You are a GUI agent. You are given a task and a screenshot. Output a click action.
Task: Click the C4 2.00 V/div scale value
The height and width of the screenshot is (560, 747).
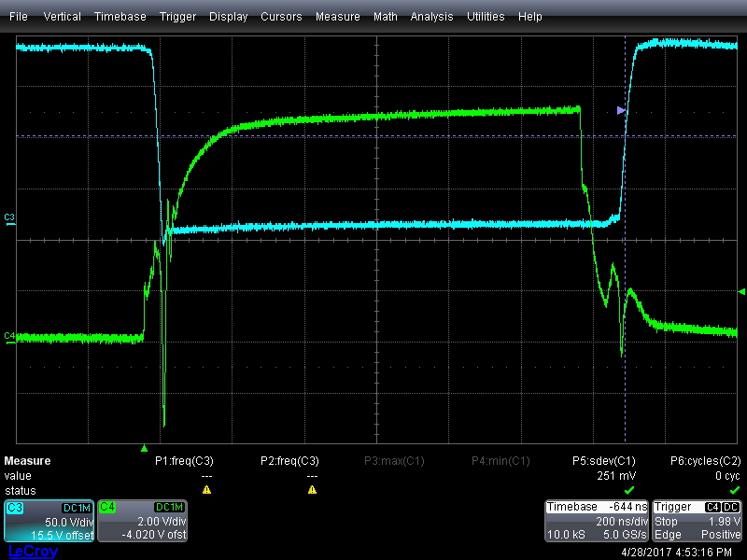(162, 522)
